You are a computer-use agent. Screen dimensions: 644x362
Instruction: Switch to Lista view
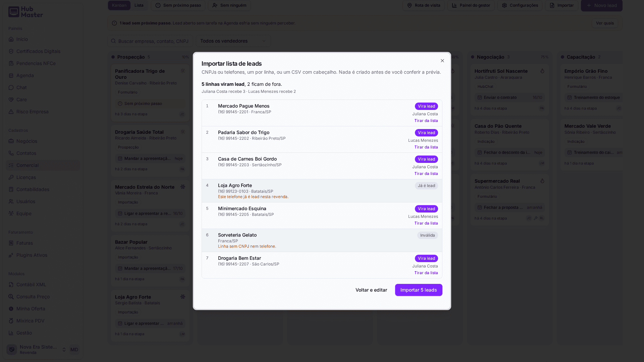pyautogui.click(x=139, y=5)
